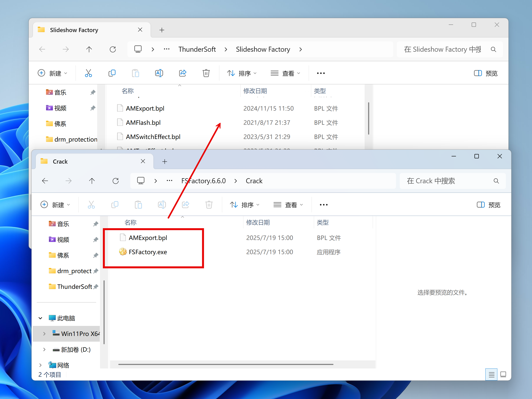Open the 新建 new item button in Crack window
Image resolution: width=532 pixels, height=399 pixels.
tap(55, 205)
